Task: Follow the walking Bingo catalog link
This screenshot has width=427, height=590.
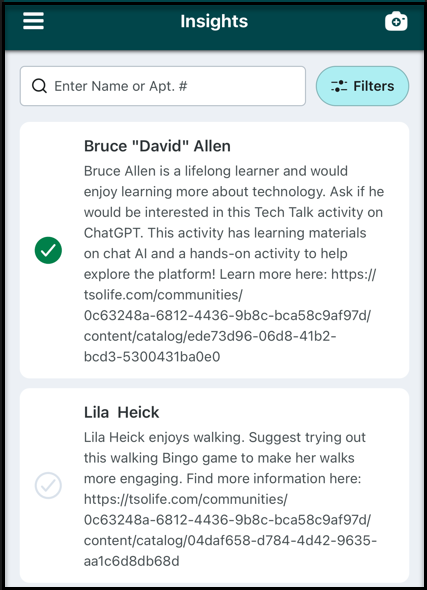Action: pyautogui.click(x=230, y=530)
